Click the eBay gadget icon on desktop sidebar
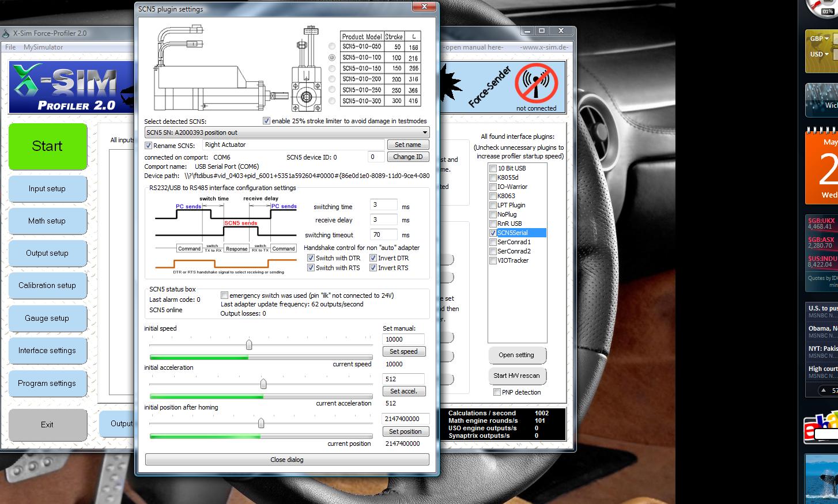838x504 pixels. [x=821, y=427]
